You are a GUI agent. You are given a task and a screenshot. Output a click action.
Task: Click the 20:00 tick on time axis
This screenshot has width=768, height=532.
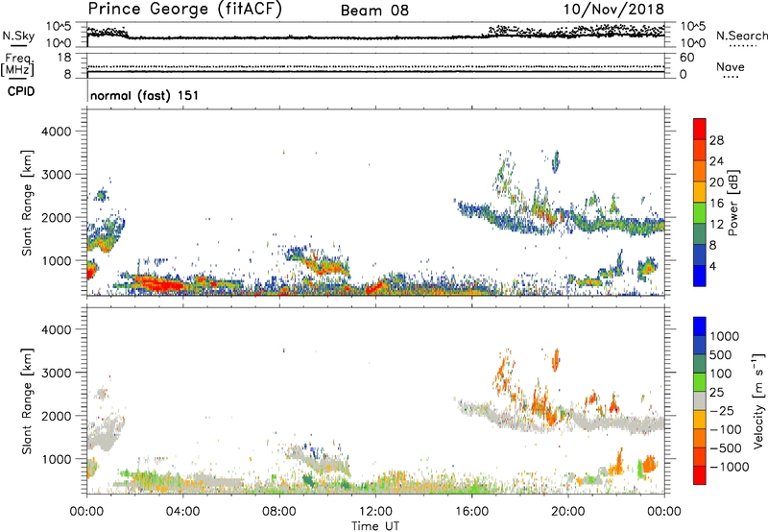568,511
